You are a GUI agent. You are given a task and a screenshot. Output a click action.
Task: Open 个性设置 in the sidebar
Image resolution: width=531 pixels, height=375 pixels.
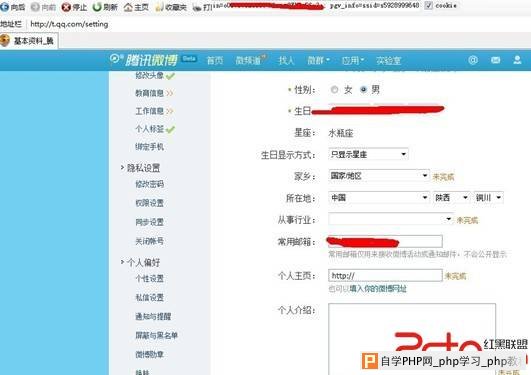tap(149, 278)
